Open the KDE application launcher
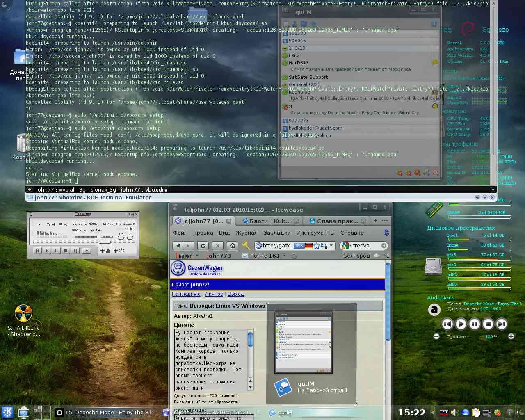 (x=7, y=412)
